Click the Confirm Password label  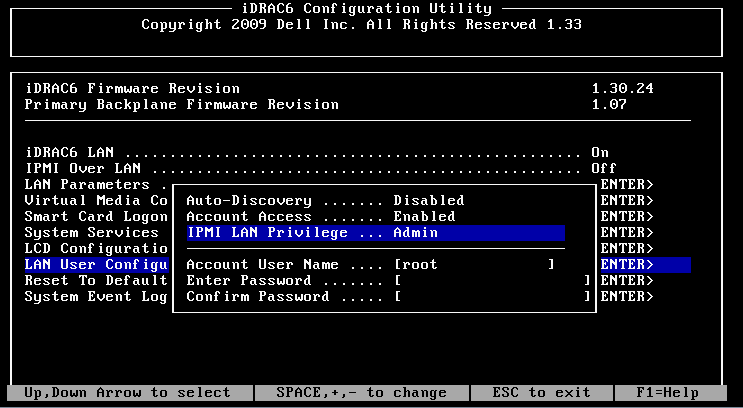(258, 297)
